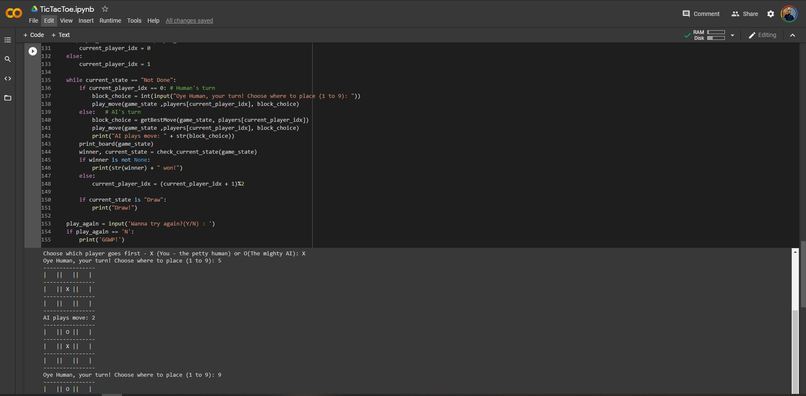806x396 pixels.
Task: Open the Runtime menu
Action: click(110, 21)
